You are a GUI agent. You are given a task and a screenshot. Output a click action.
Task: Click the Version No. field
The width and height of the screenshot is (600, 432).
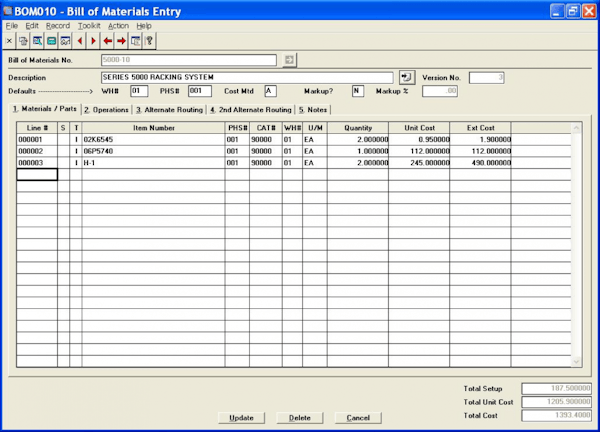[x=486, y=78]
